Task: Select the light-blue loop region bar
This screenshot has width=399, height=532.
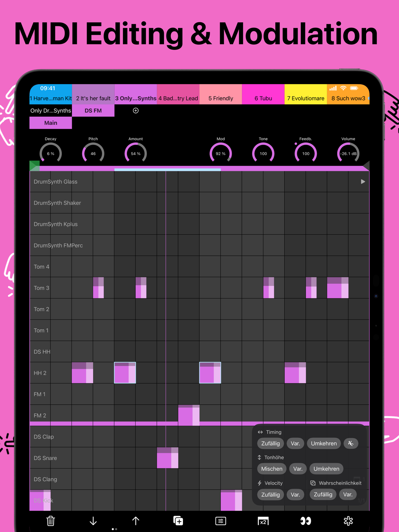Action: pyautogui.click(x=168, y=170)
